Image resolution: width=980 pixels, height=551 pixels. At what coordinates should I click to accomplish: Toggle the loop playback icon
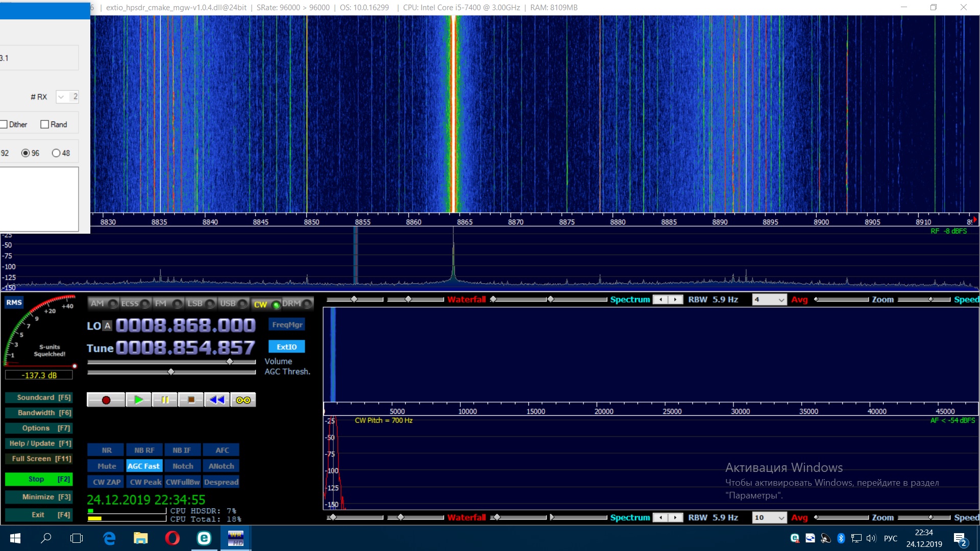(243, 400)
